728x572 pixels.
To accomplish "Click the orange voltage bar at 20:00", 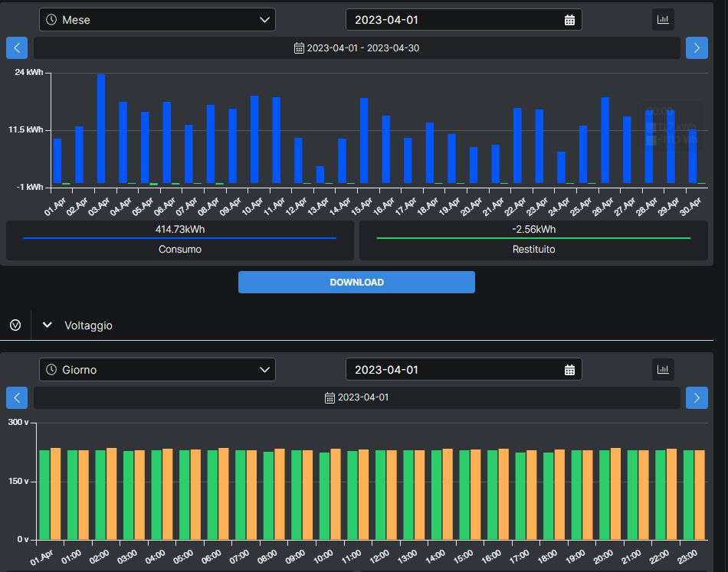I will [x=615, y=494].
